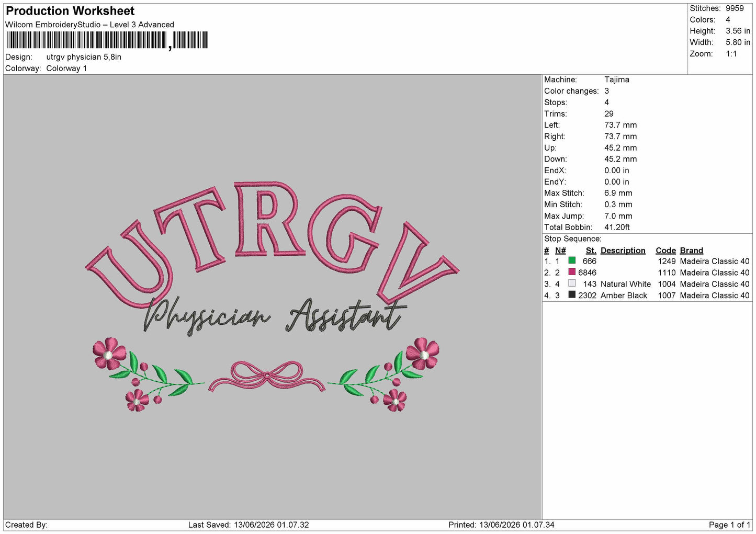The image size is (756, 534).
Task: Click the Width value 5.80 in
Action: [x=738, y=42]
